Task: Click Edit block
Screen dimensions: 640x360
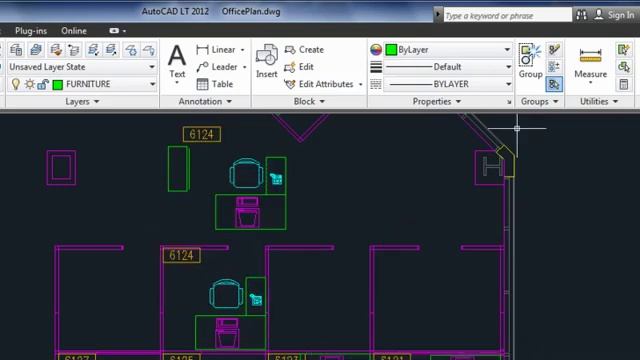Action: (299, 67)
